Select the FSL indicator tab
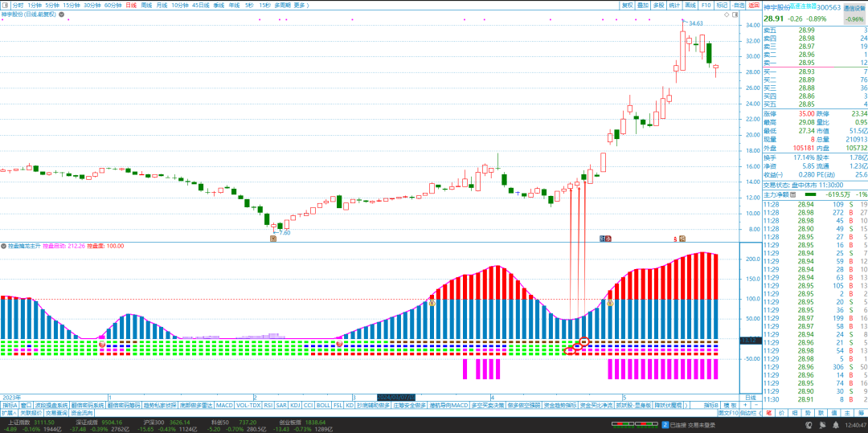The image size is (868, 433). 338,405
